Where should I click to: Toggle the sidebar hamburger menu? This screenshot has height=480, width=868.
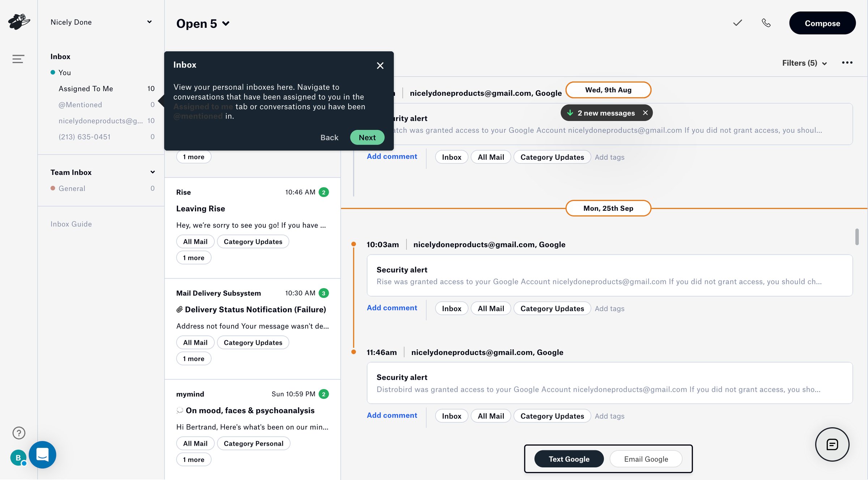point(18,59)
